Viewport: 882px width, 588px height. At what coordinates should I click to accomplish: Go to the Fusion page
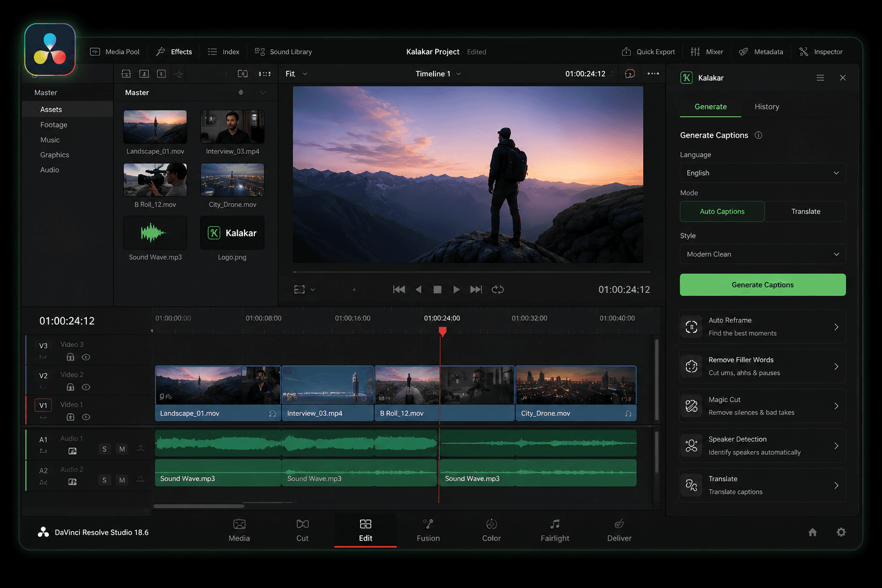pos(428,531)
